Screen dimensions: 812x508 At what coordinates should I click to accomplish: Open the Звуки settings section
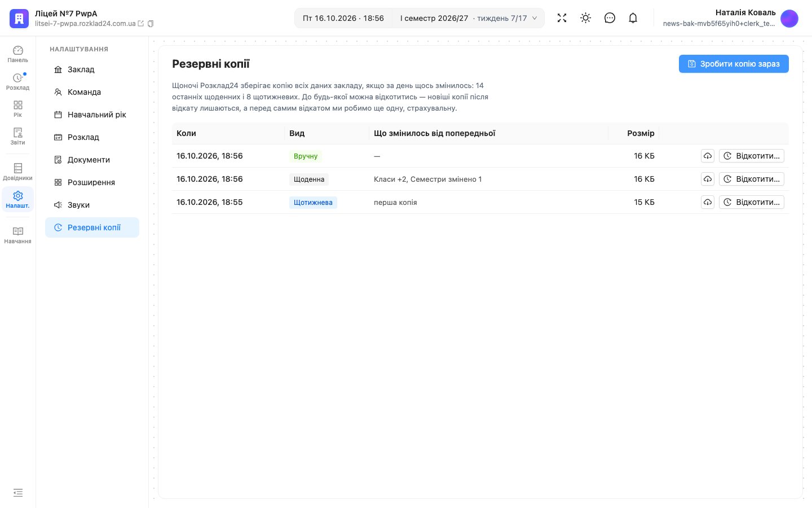[92, 205]
